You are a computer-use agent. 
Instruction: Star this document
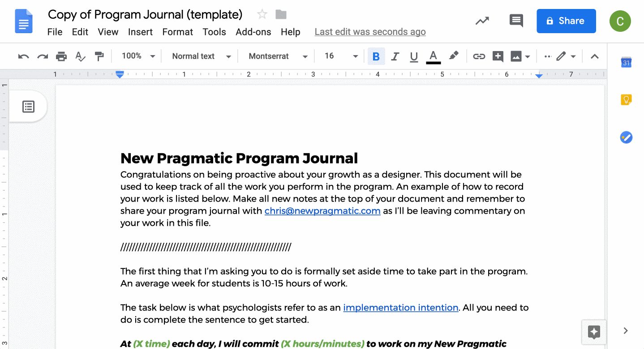click(x=262, y=14)
